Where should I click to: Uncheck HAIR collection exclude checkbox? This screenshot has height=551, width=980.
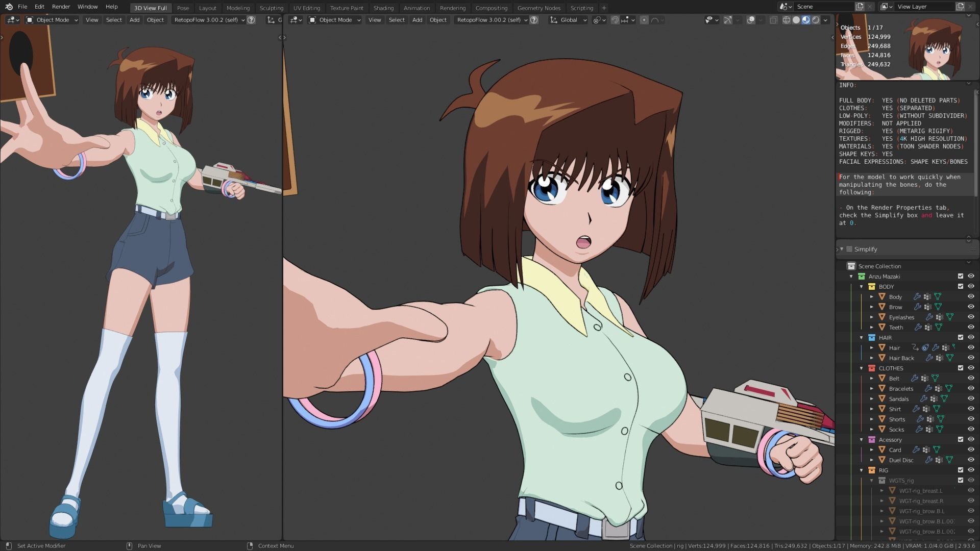point(961,338)
